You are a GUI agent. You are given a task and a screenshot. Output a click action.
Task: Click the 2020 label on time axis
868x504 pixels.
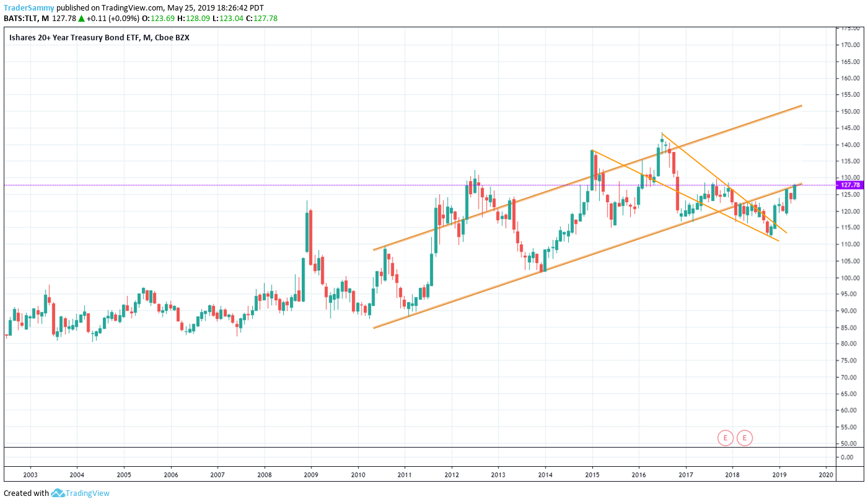click(x=826, y=475)
